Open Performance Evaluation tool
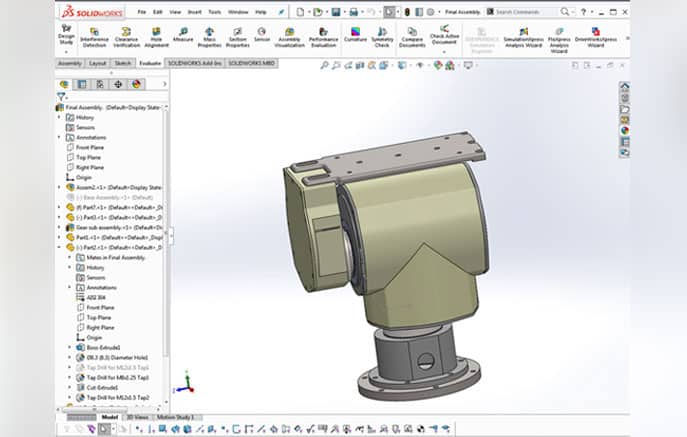Viewport: 687px width, 437px height. coord(323,37)
